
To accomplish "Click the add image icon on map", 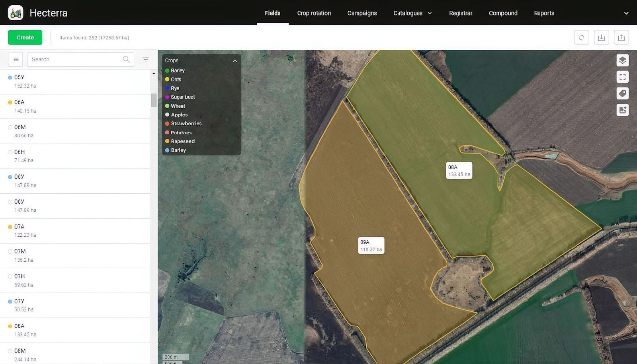I will (622, 110).
